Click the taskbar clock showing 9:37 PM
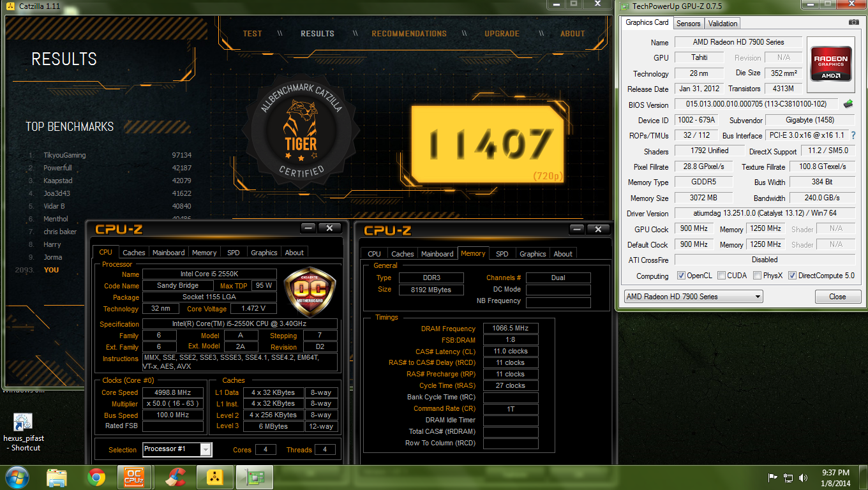Image resolution: width=868 pixels, height=490 pixels. [835, 477]
